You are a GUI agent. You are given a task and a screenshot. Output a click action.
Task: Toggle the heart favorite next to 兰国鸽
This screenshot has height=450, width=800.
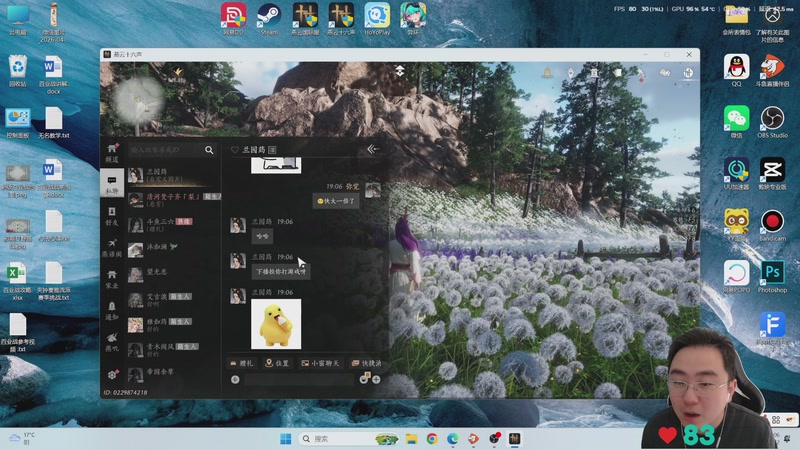(x=235, y=150)
